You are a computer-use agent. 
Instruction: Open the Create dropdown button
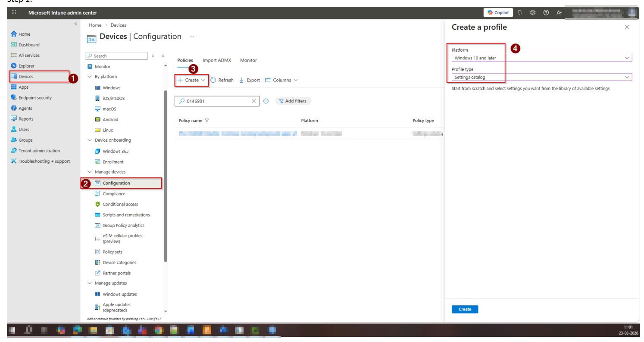[x=191, y=80]
